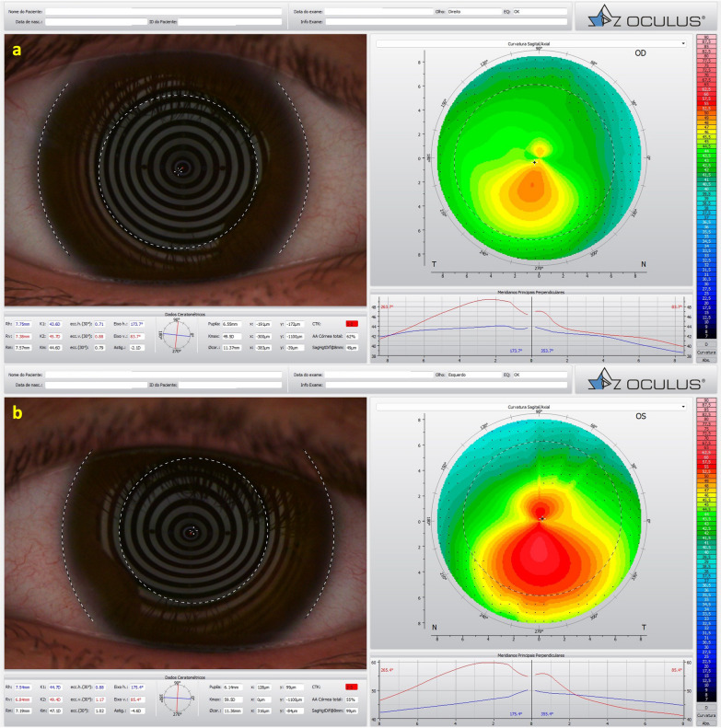Click the OD corneal topography map
This screenshot has width=721, height=728.
[x=539, y=158]
